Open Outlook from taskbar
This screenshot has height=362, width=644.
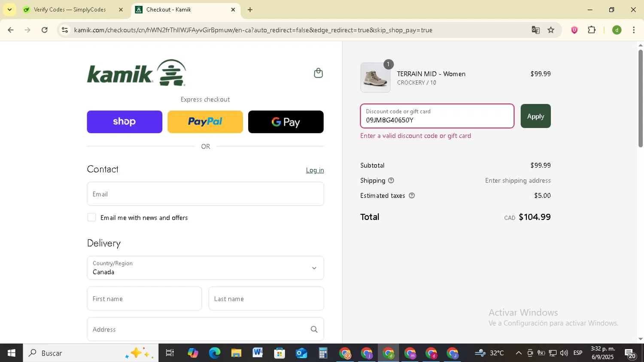point(301,353)
